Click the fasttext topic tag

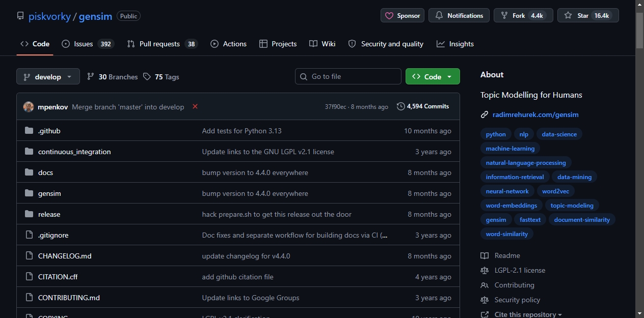530,220
